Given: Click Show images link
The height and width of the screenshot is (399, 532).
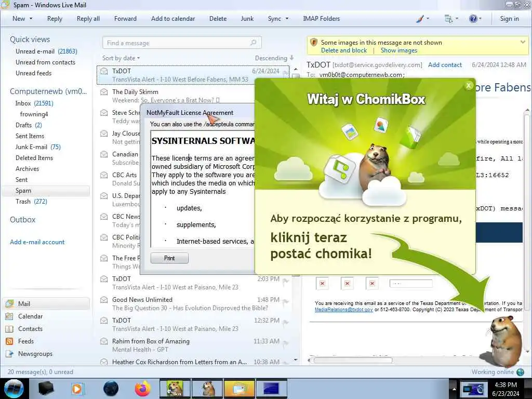Looking at the screenshot, I should click(398, 50).
